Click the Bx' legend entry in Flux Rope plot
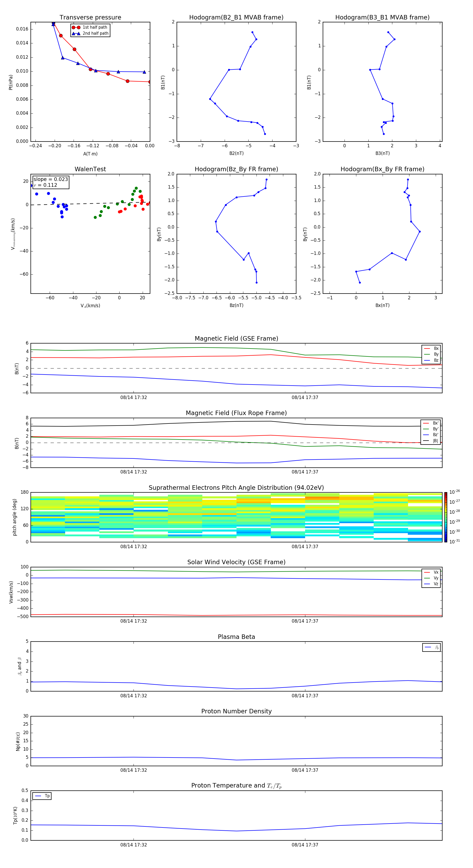473x868 pixels. tap(431, 423)
